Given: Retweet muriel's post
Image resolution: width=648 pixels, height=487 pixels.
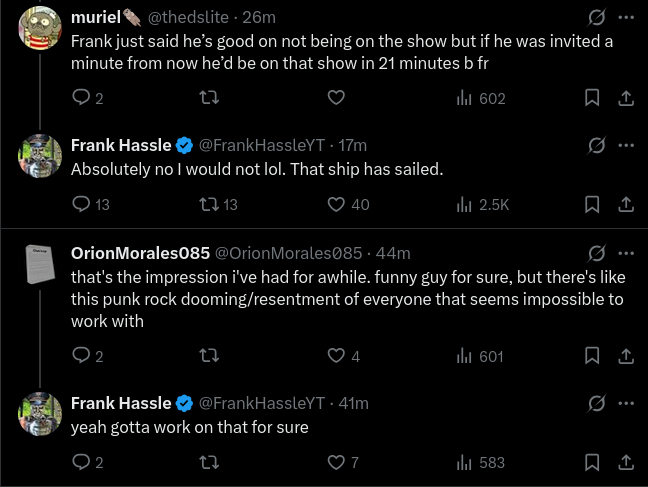Looking at the screenshot, I should pyautogui.click(x=209, y=98).
